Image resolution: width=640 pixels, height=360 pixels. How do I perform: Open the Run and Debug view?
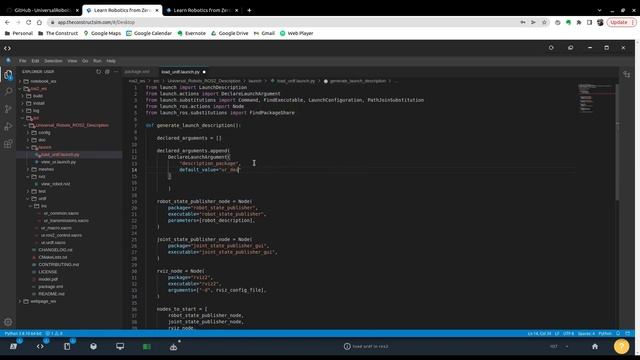click(8, 127)
